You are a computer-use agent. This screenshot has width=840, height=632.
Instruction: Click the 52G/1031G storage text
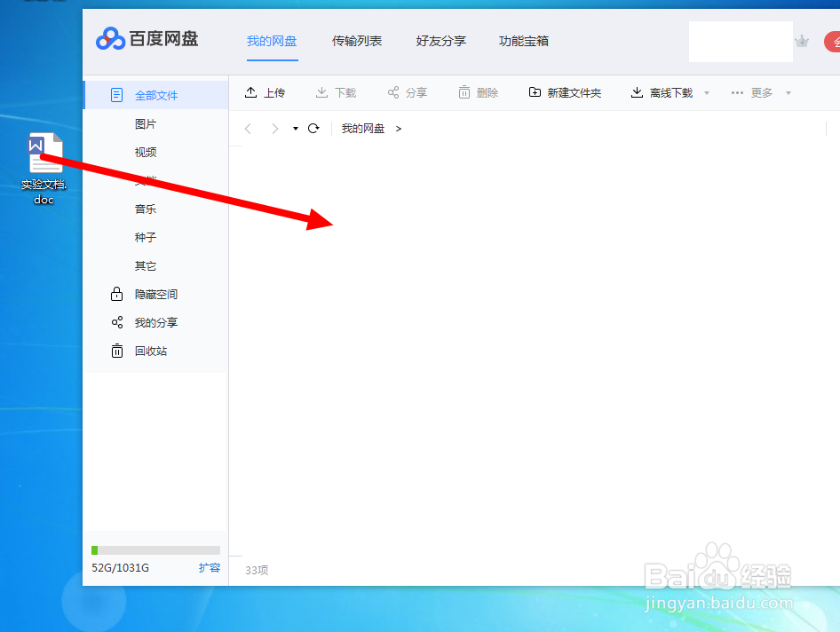pos(120,568)
